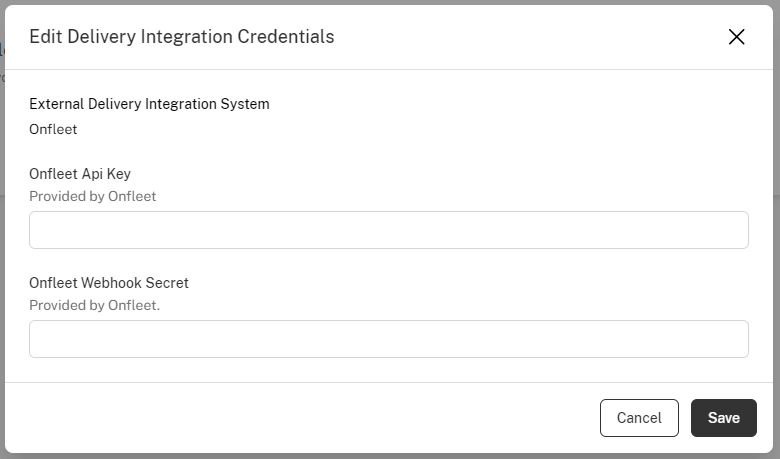This screenshot has width=780, height=459.
Task: Place cursor in the Webhook Secret text box
Action: (388, 339)
